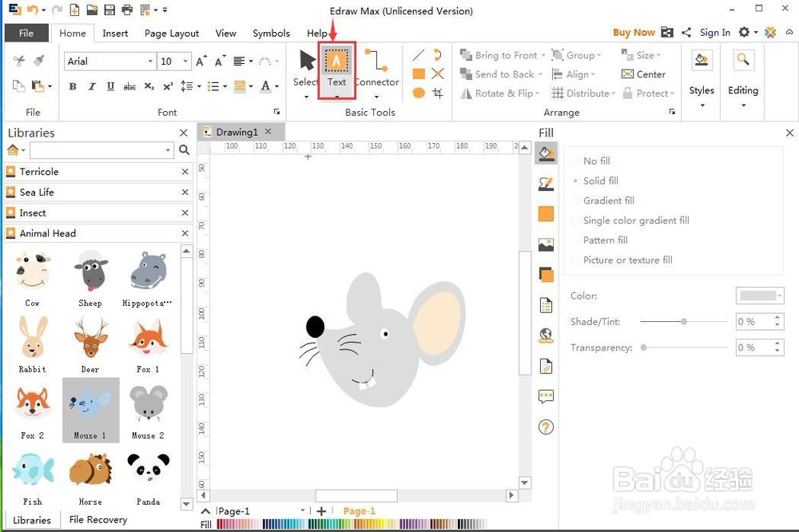Viewport: 799px width, 532px height.
Task: Expand the Align dropdown
Action: click(593, 74)
